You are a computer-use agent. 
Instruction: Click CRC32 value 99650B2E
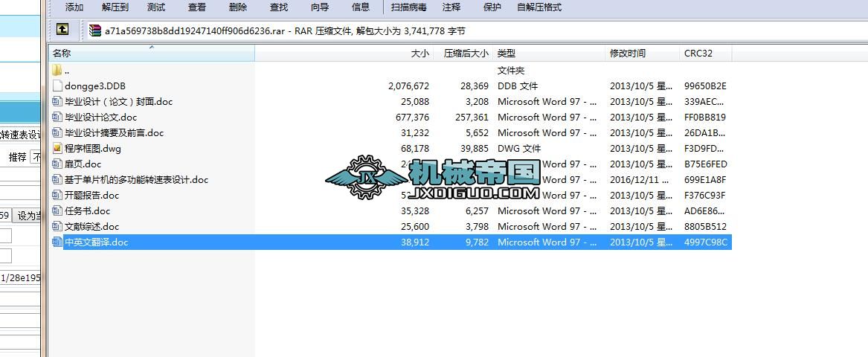(705, 86)
